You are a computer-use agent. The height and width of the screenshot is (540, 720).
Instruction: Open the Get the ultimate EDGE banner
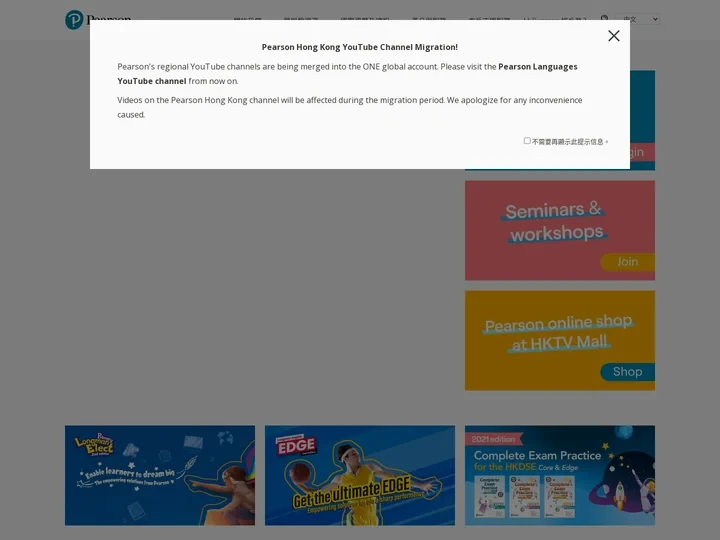pos(360,475)
